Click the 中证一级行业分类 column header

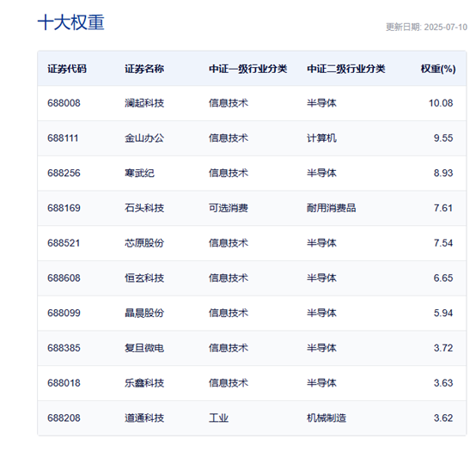pos(248,69)
